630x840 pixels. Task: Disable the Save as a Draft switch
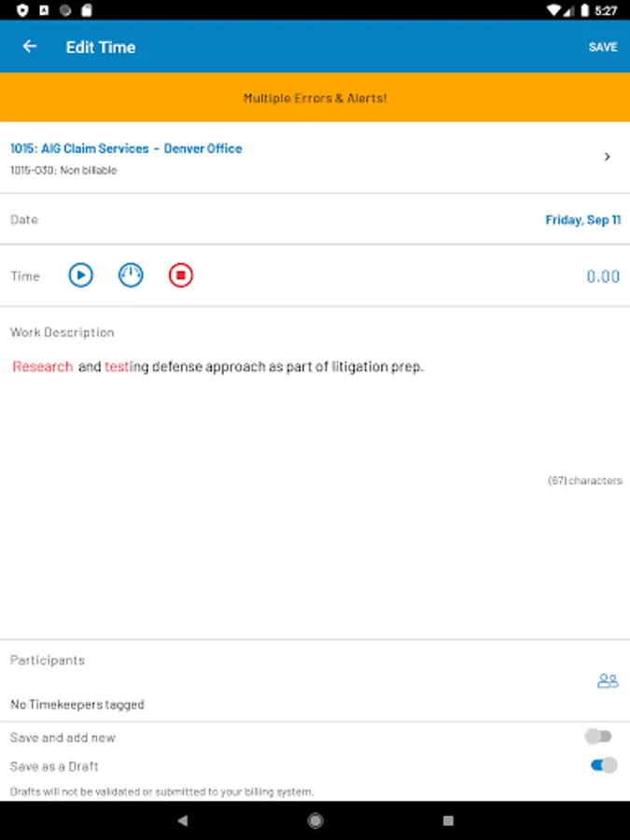click(x=604, y=765)
